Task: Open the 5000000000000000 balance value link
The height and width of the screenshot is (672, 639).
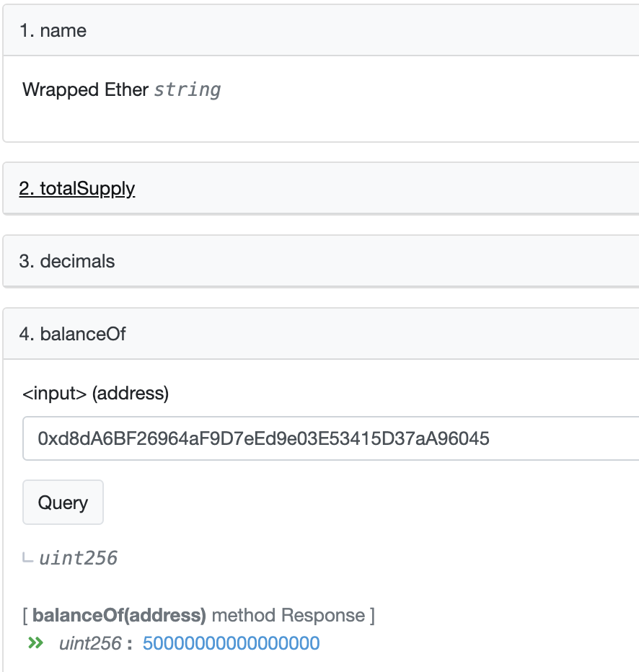Action: [231, 643]
